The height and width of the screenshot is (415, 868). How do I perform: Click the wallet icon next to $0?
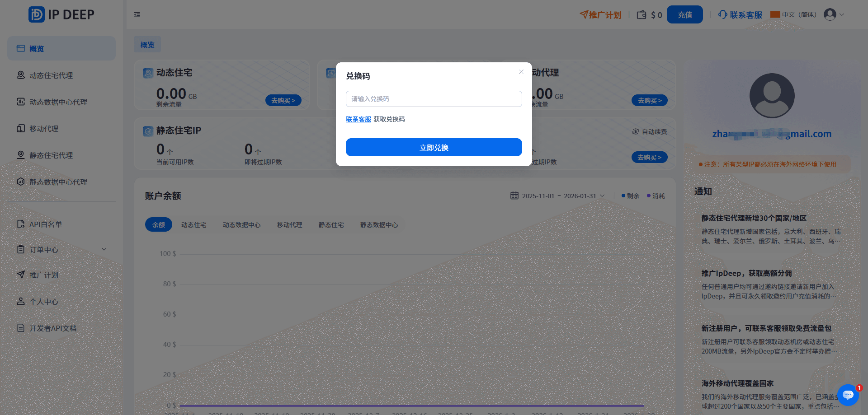641,14
